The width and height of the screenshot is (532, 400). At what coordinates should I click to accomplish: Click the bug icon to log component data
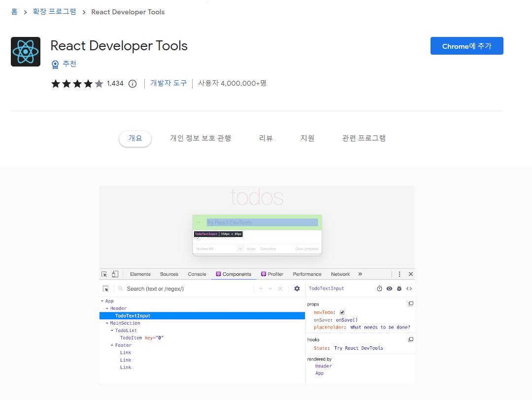pos(399,289)
